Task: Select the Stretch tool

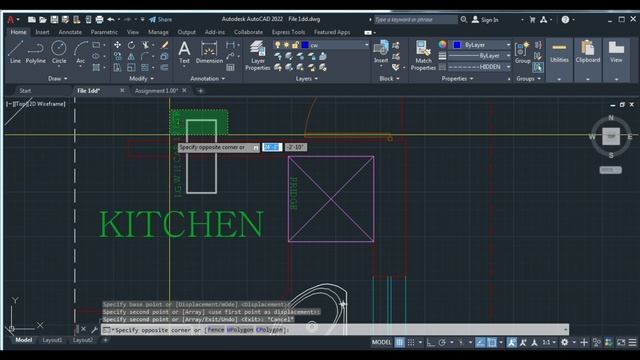Action: coord(118,67)
